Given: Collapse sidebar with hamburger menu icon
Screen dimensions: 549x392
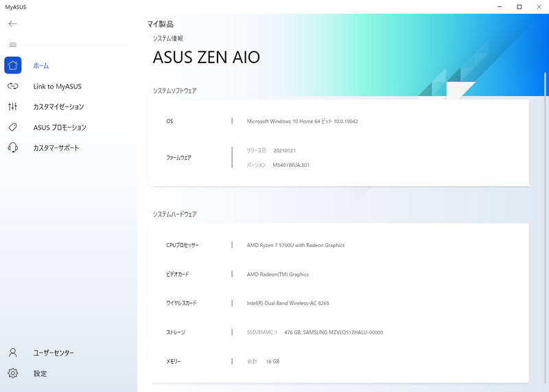Looking at the screenshot, I should point(13,45).
